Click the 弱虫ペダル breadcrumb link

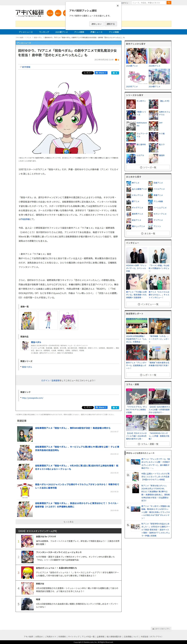pos(38,37)
